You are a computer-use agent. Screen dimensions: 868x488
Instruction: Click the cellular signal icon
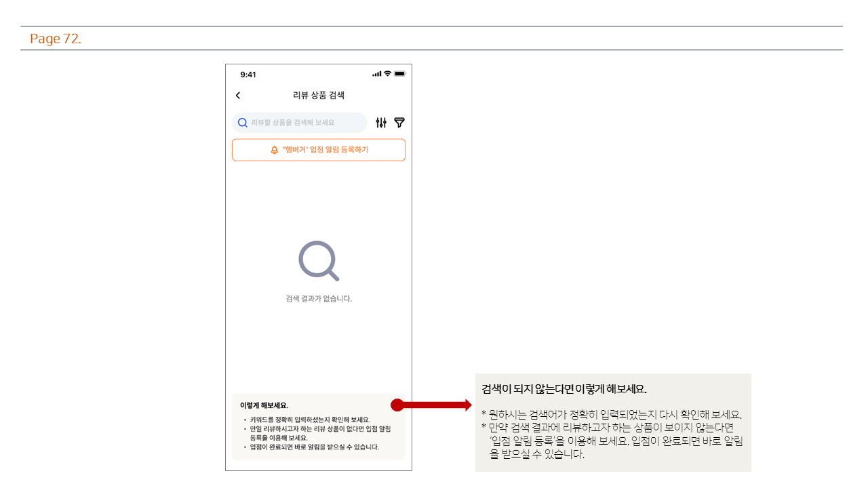click(377, 74)
